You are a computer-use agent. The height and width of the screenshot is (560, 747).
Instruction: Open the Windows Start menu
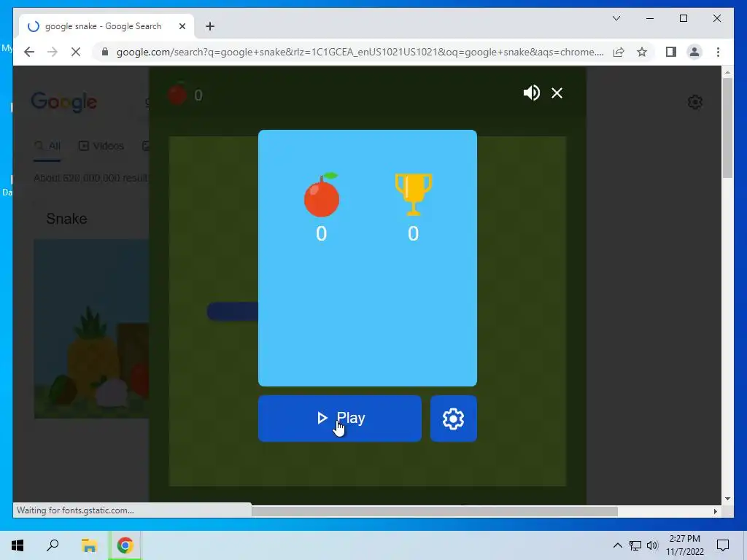18,545
